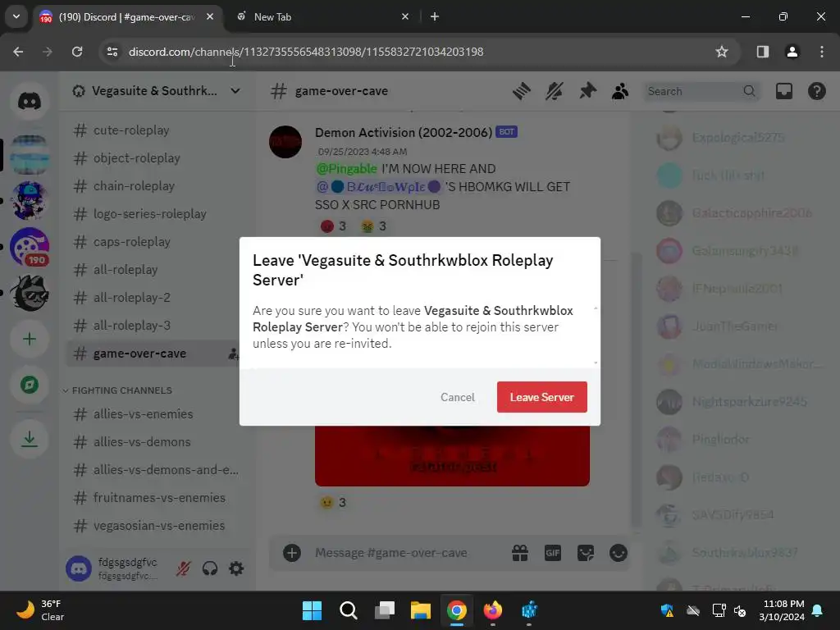Select the Discord #game-over-cave browser tab
This screenshot has height=630, width=840.
127,17
